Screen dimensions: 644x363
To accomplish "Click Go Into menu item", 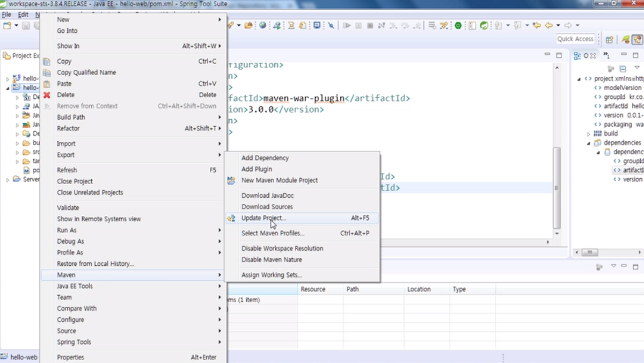I will pos(134,31).
